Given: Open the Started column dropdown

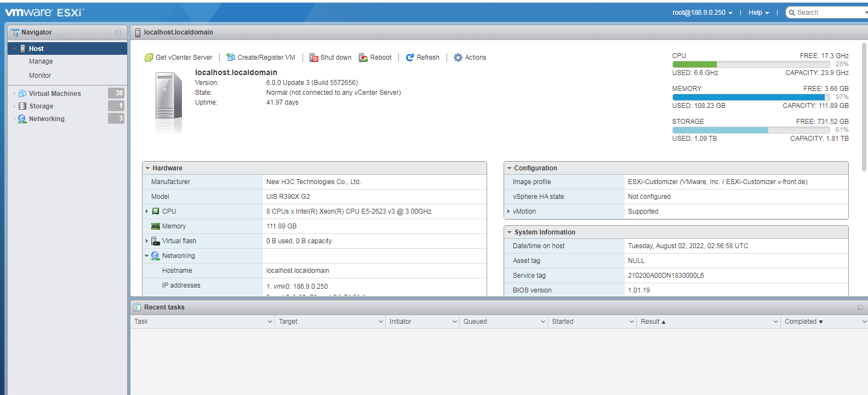Looking at the screenshot, I should click(x=632, y=322).
